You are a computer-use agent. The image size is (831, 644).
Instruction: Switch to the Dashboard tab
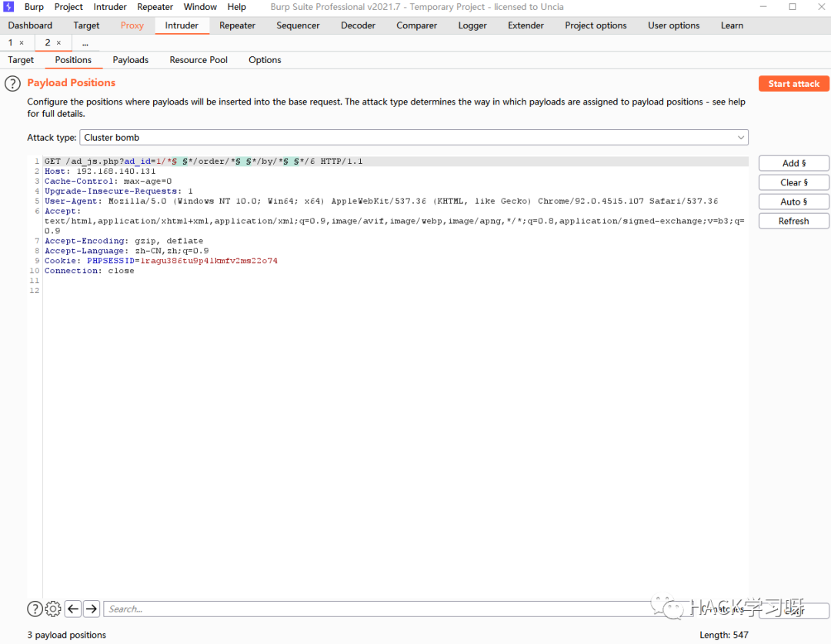point(30,25)
